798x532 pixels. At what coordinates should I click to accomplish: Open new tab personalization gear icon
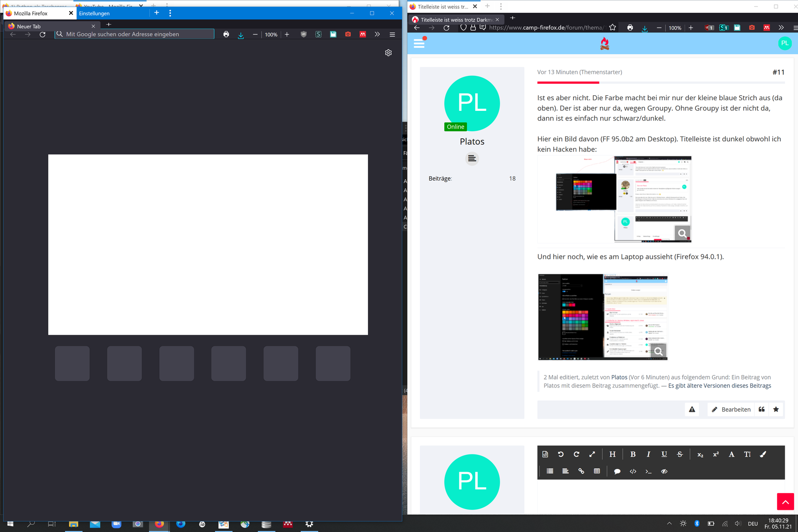click(388, 53)
